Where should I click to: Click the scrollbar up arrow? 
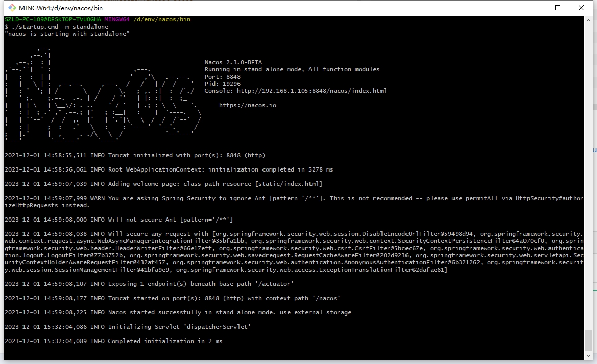click(x=588, y=20)
